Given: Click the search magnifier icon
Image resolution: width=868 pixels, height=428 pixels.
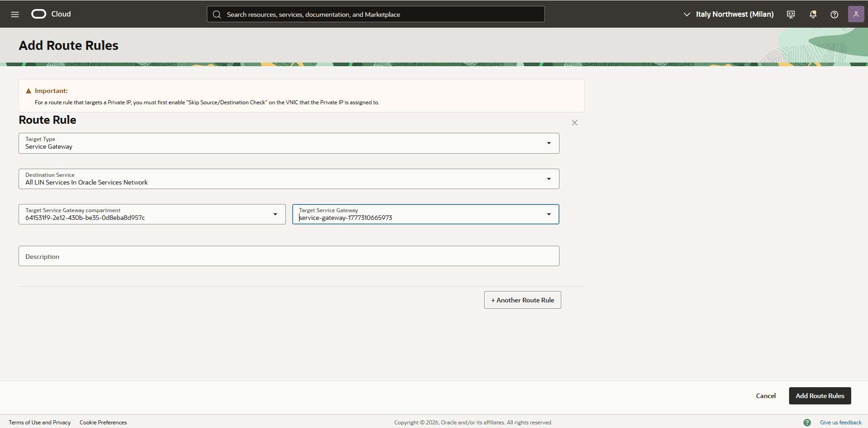Looking at the screenshot, I should (x=217, y=15).
